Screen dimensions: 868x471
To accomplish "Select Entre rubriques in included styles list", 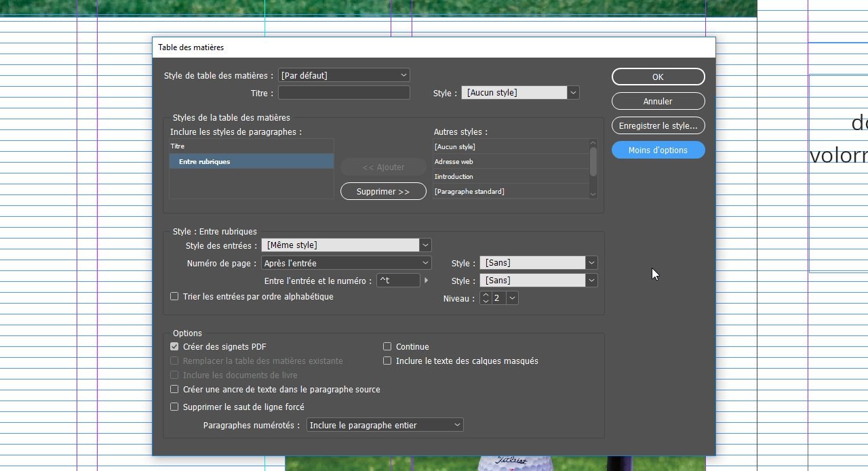I will click(x=251, y=161).
